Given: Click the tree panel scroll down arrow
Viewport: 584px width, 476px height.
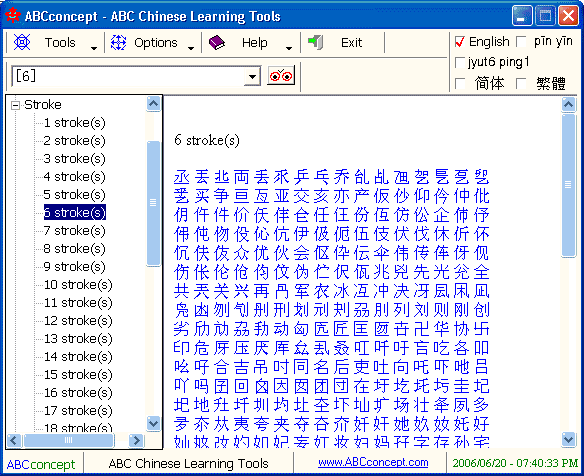Looking at the screenshot, I should [x=153, y=423].
